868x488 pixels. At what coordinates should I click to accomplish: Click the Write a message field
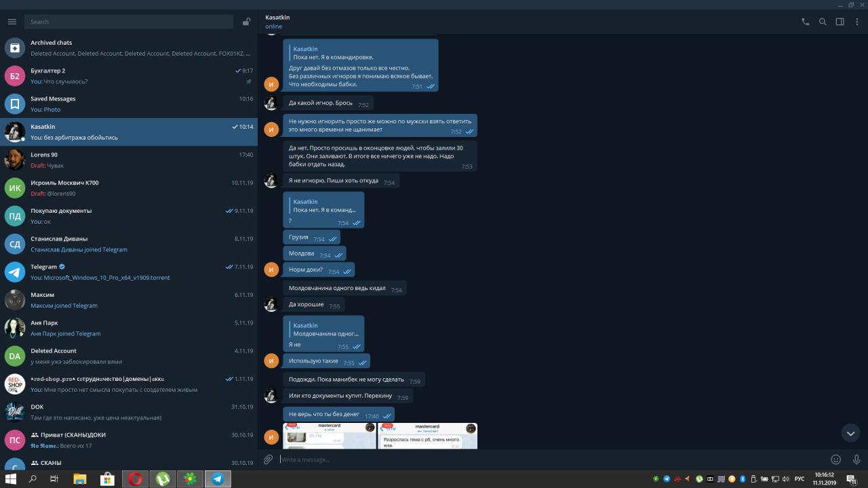point(549,460)
